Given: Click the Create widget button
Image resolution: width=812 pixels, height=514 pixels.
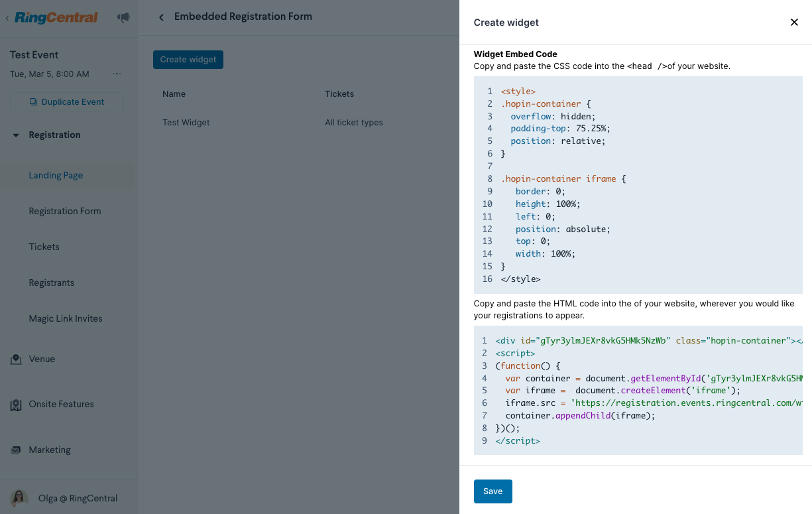Looking at the screenshot, I should coord(188,60).
